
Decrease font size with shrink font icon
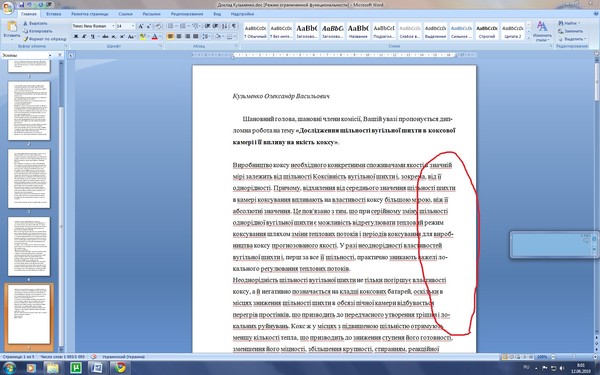[148, 26]
